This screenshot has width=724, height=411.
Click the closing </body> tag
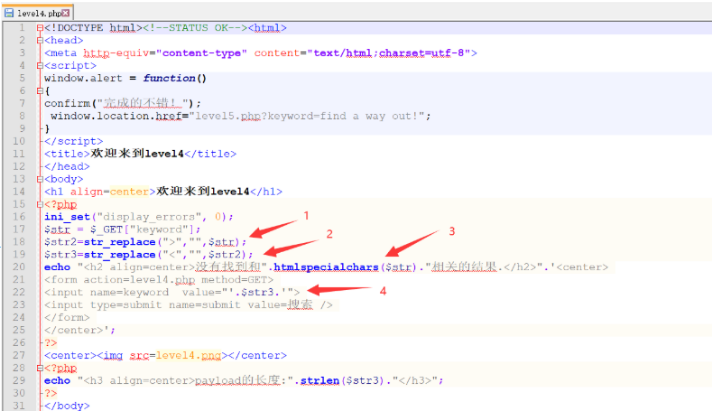[67, 406]
